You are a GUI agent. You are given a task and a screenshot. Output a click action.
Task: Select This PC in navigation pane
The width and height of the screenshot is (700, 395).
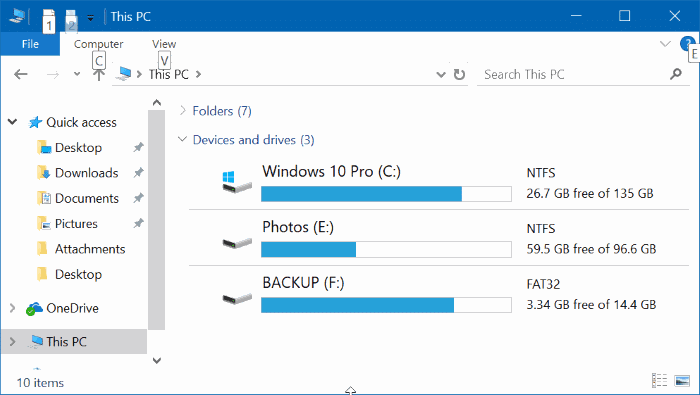(66, 342)
